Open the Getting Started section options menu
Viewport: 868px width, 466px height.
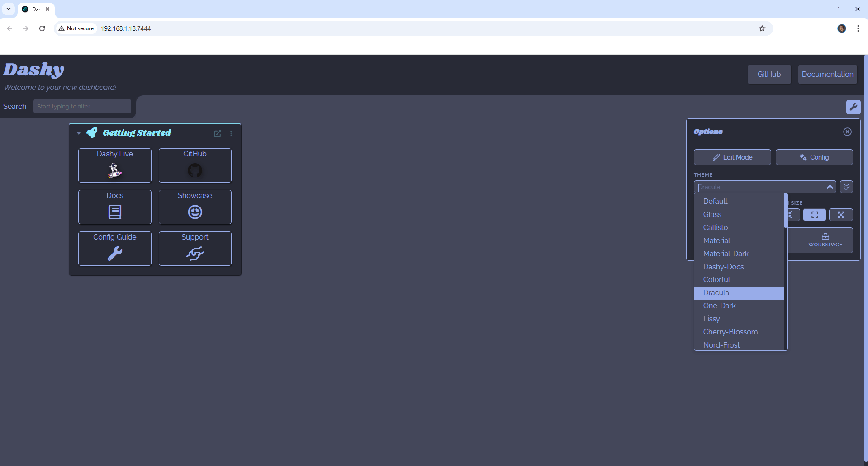[231, 133]
